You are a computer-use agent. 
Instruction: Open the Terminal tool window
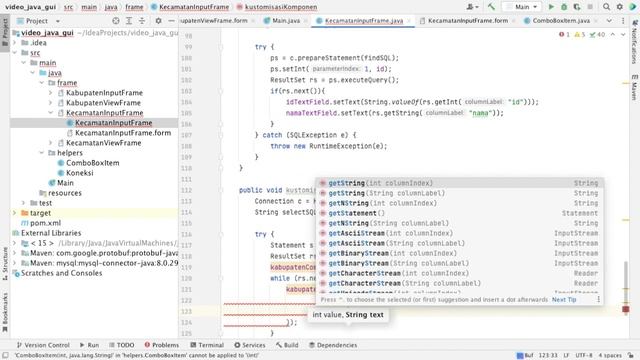(207, 345)
